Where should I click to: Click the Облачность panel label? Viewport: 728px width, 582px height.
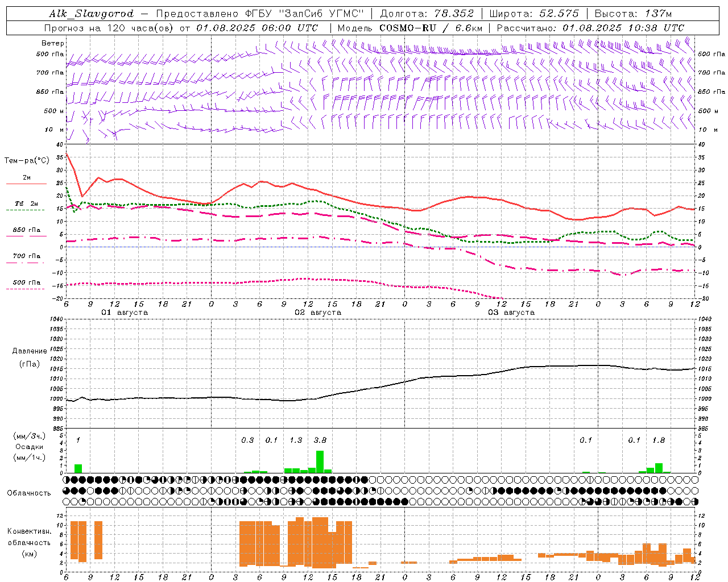pos(29,493)
